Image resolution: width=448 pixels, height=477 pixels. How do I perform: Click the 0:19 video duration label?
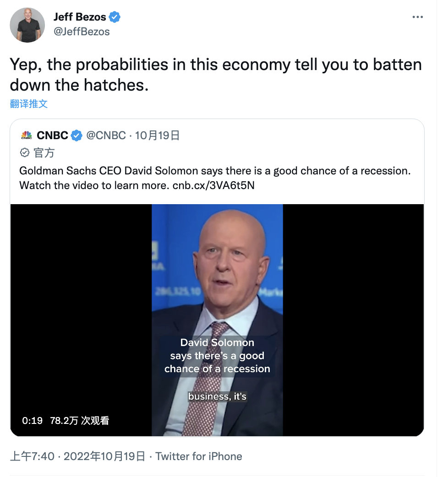(x=32, y=421)
